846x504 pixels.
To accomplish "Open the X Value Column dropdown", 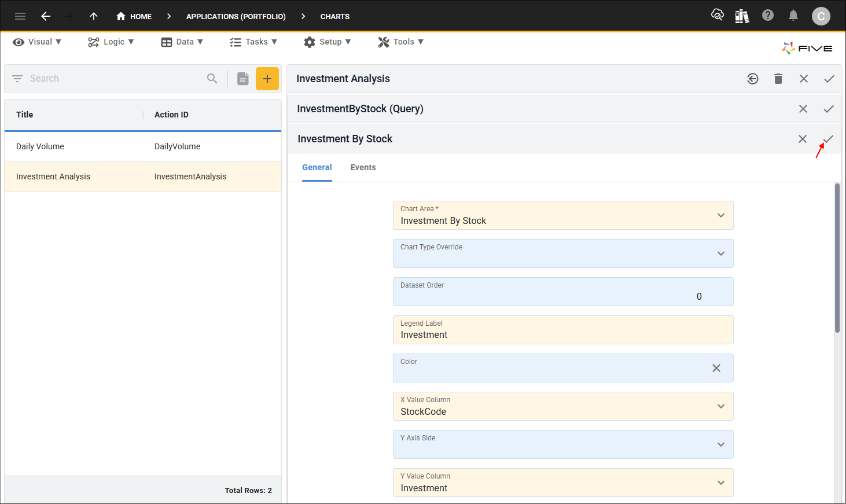I will point(721,406).
